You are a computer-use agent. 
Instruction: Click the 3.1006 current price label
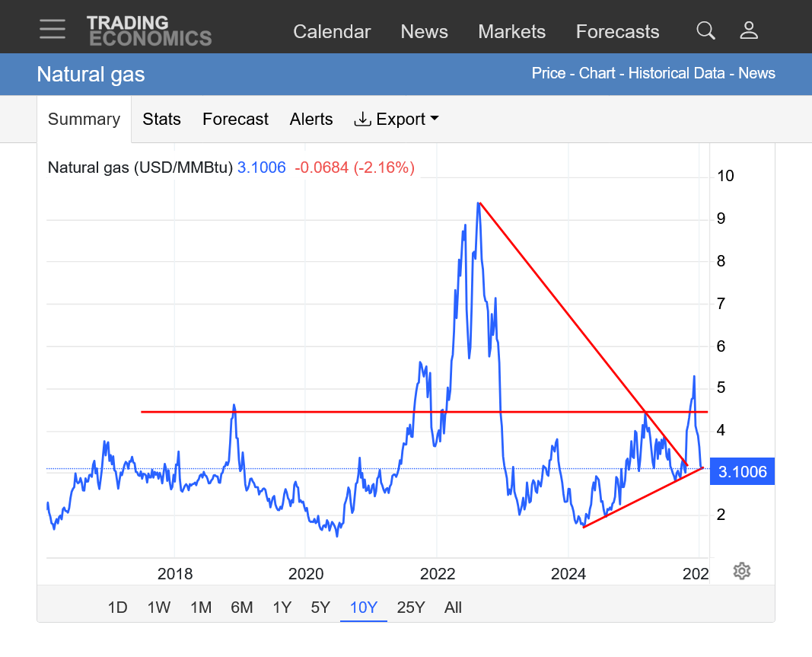742,472
